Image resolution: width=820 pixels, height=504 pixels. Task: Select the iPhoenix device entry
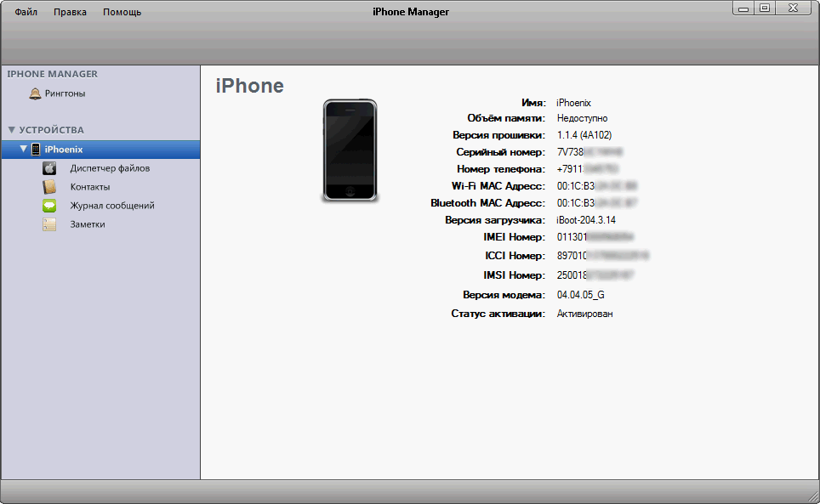(x=100, y=150)
